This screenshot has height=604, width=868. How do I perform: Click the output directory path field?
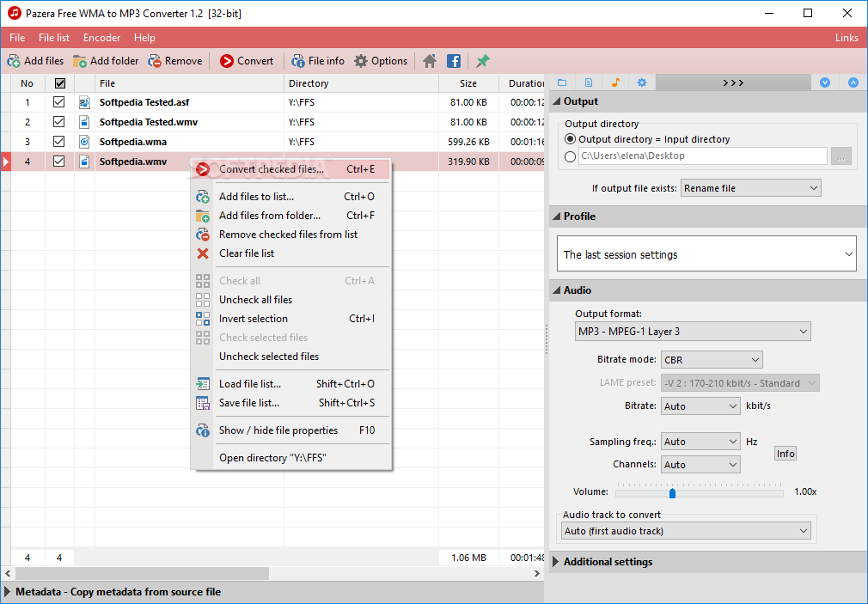click(702, 156)
